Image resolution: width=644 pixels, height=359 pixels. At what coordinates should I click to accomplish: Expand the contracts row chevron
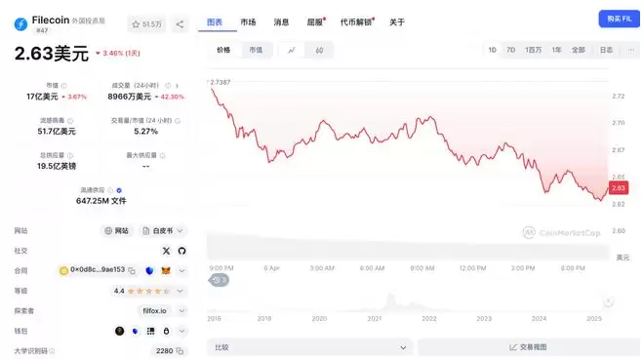tap(181, 270)
